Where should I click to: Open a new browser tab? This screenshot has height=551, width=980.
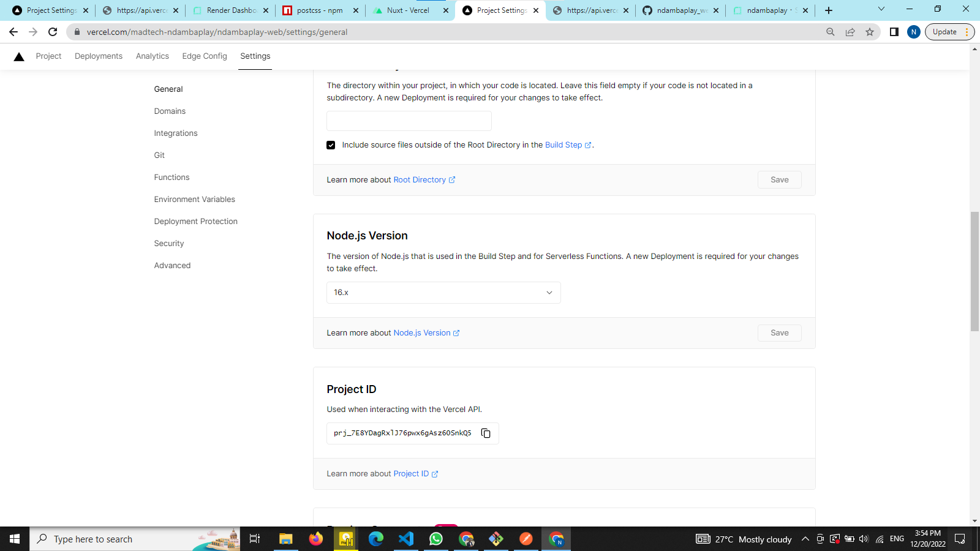(x=829, y=10)
